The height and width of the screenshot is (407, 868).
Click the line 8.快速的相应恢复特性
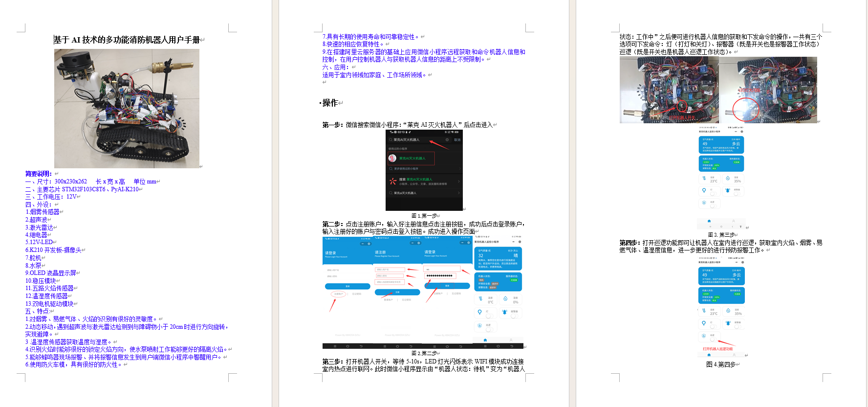click(353, 44)
